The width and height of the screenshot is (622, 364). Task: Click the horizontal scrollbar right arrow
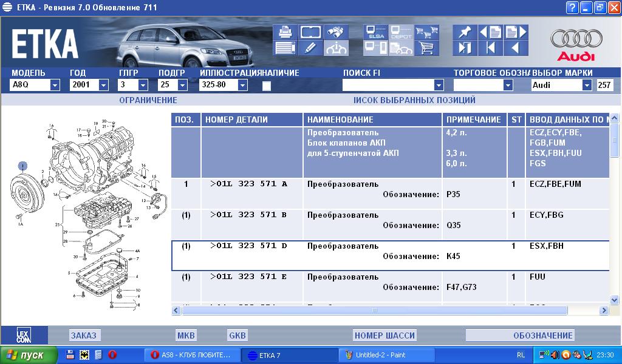point(604,310)
